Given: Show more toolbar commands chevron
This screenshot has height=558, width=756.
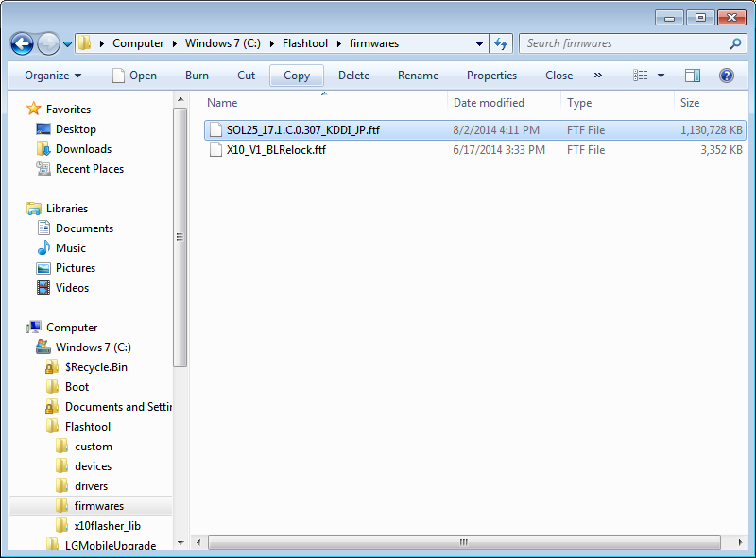Looking at the screenshot, I should pyautogui.click(x=597, y=76).
